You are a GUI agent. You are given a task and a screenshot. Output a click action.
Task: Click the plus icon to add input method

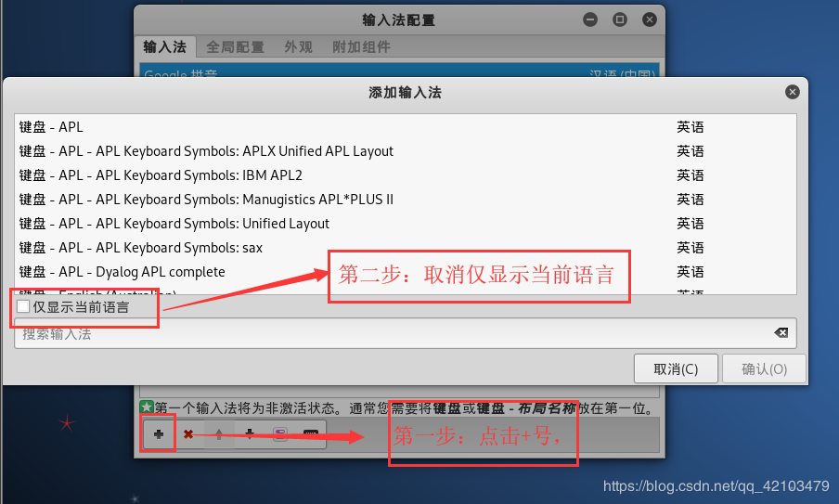[x=159, y=433]
